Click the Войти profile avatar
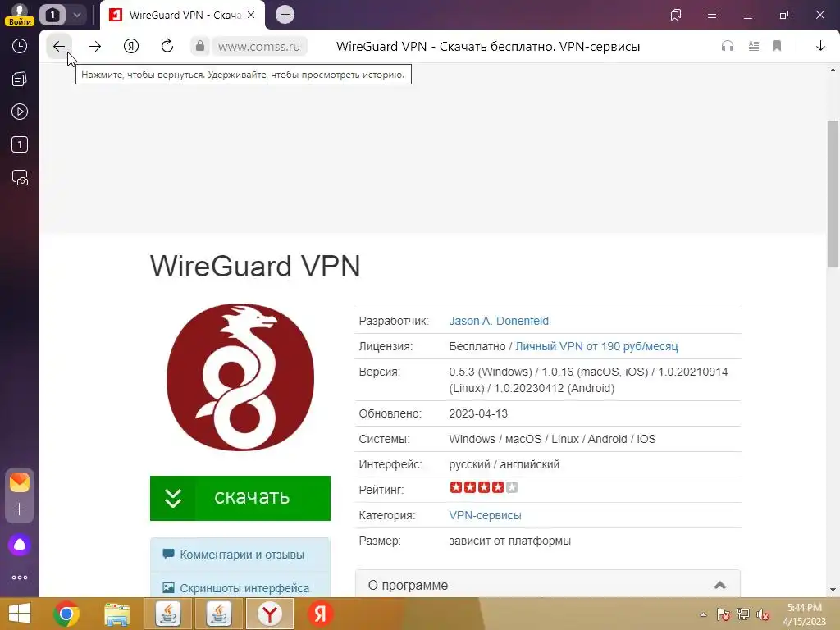840x630 pixels. coord(20,15)
